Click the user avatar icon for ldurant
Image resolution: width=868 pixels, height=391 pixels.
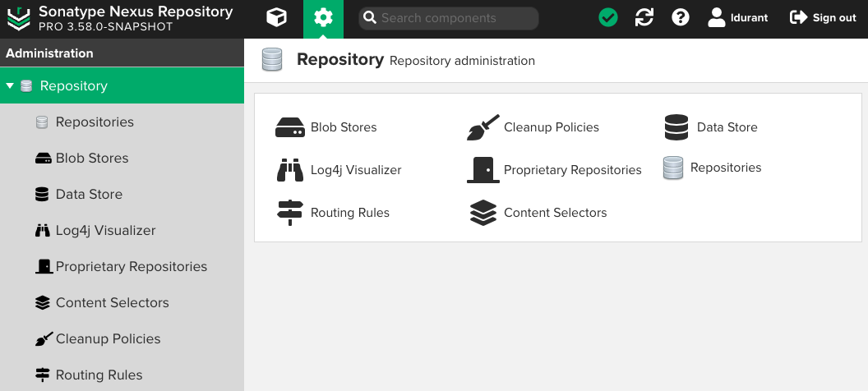click(716, 18)
